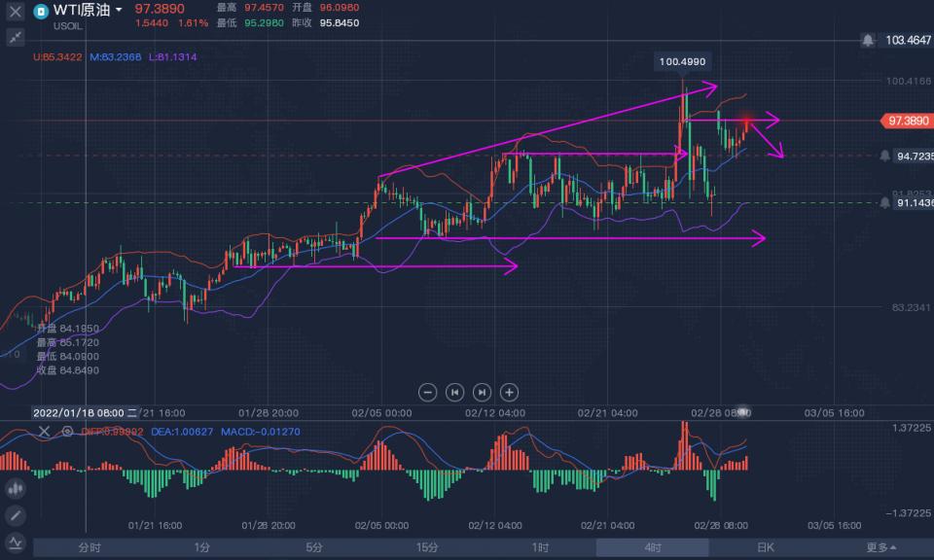Open chart type candlestick icon
Viewport: 934px width, 560px height.
[x=16, y=489]
